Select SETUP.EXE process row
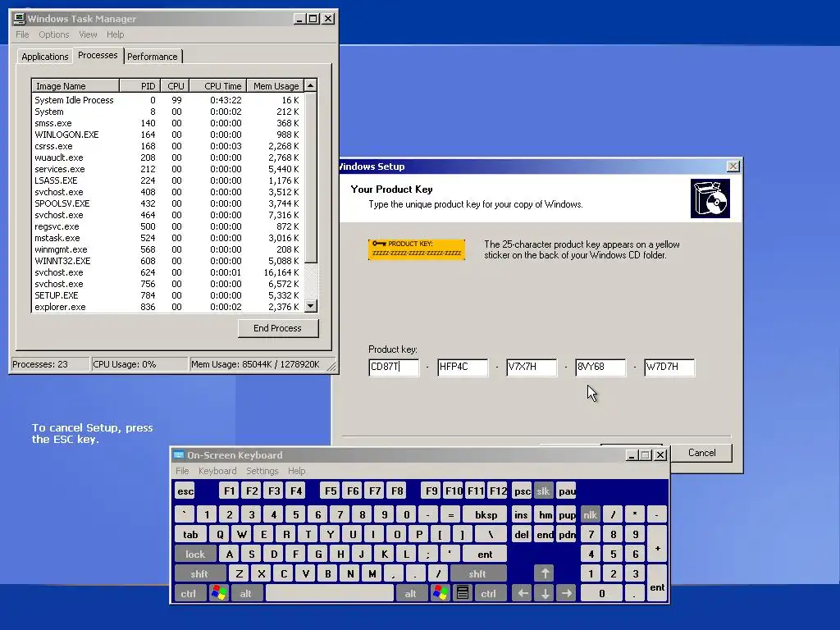 pyautogui.click(x=167, y=295)
